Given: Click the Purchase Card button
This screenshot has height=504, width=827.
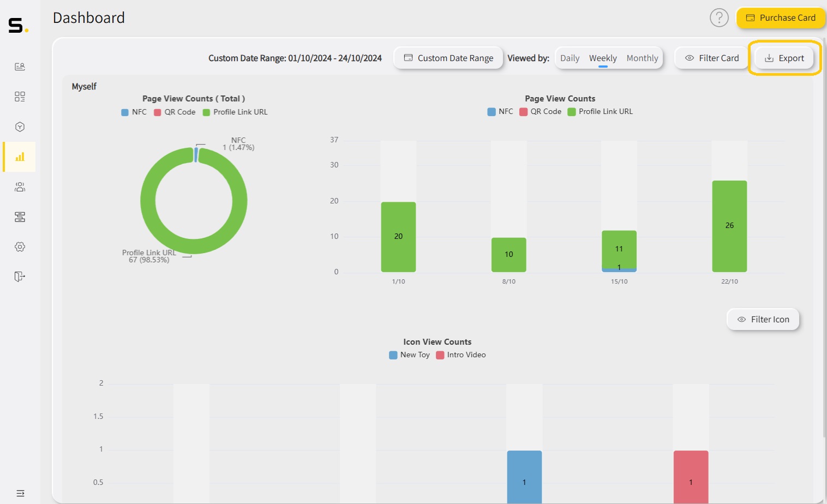Looking at the screenshot, I should (x=781, y=17).
